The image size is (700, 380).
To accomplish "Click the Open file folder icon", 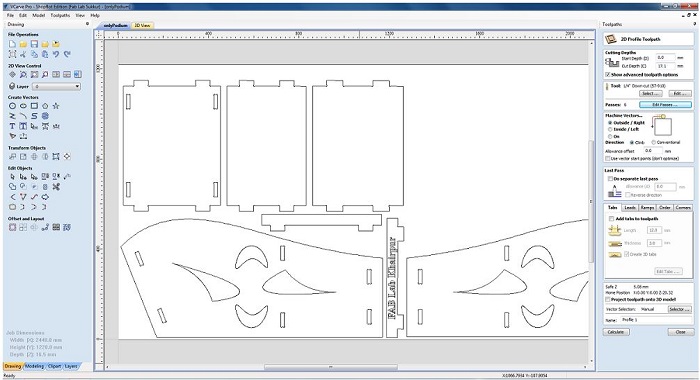I will 23,44.
